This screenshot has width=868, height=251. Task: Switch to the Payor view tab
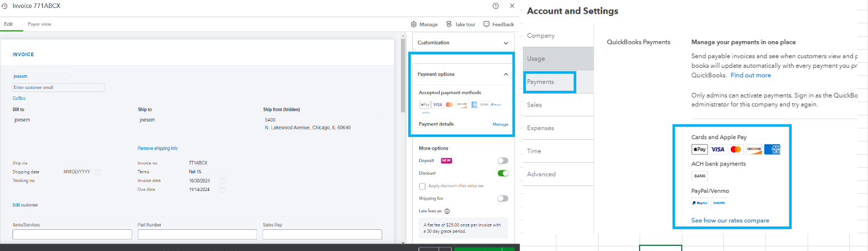pyautogui.click(x=40, y=24)
